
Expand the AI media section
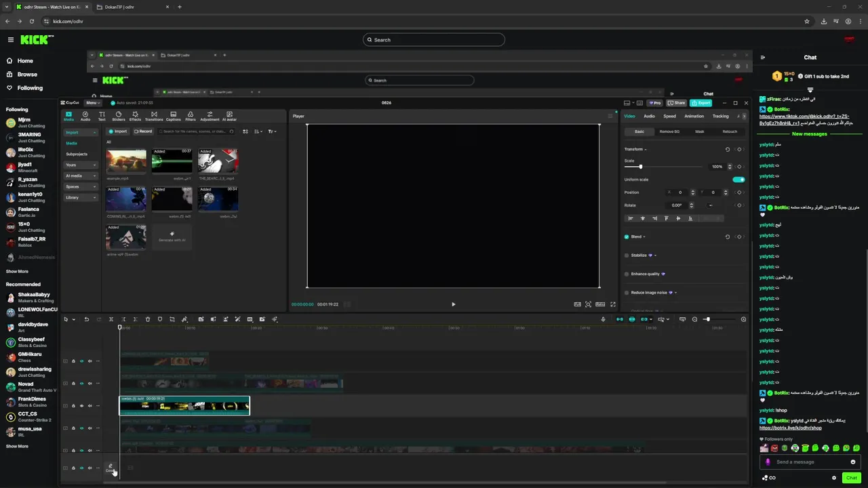[80, 176]
